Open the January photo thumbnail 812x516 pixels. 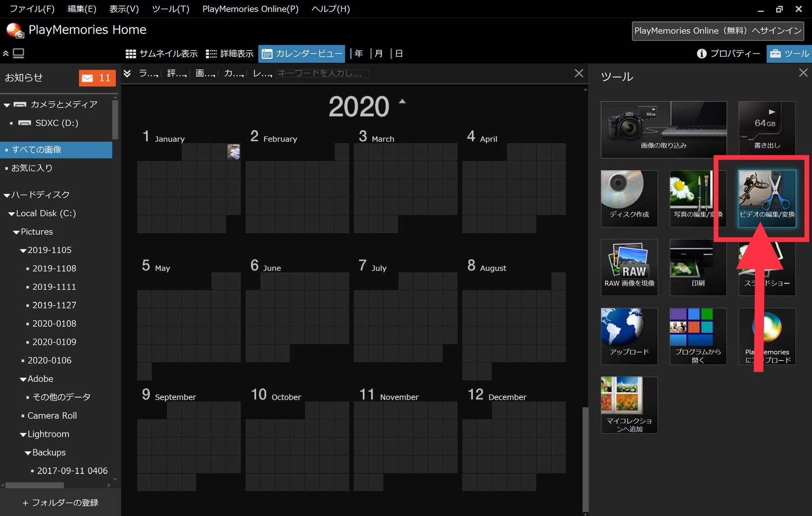coord(233,151)
